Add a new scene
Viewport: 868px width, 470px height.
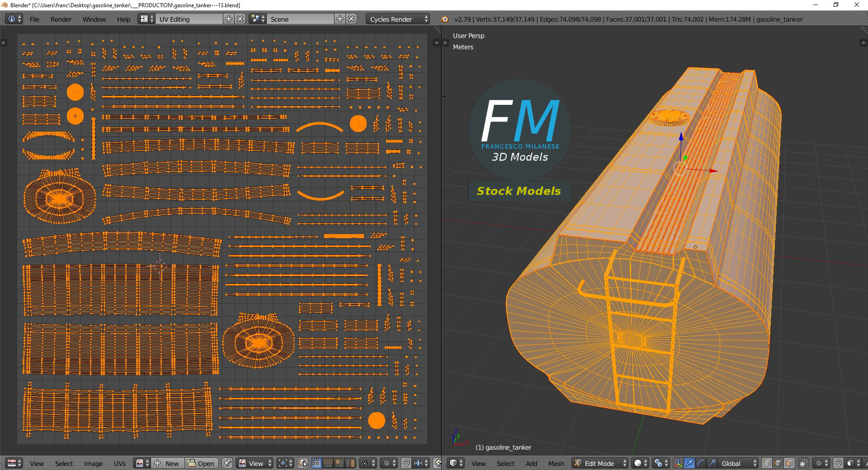(340, 19)
